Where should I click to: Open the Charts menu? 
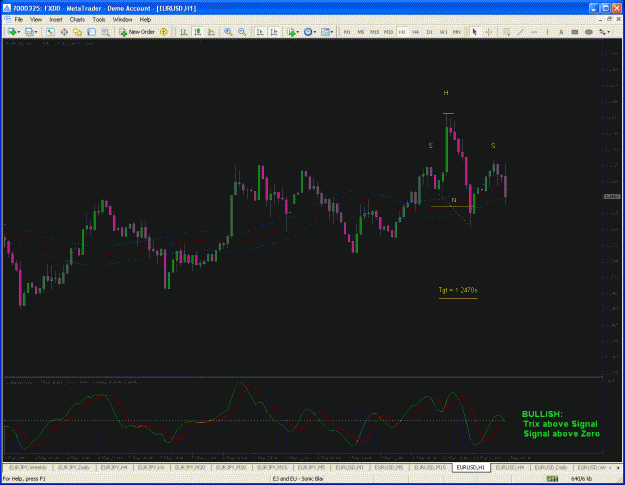tap(77, 20)
